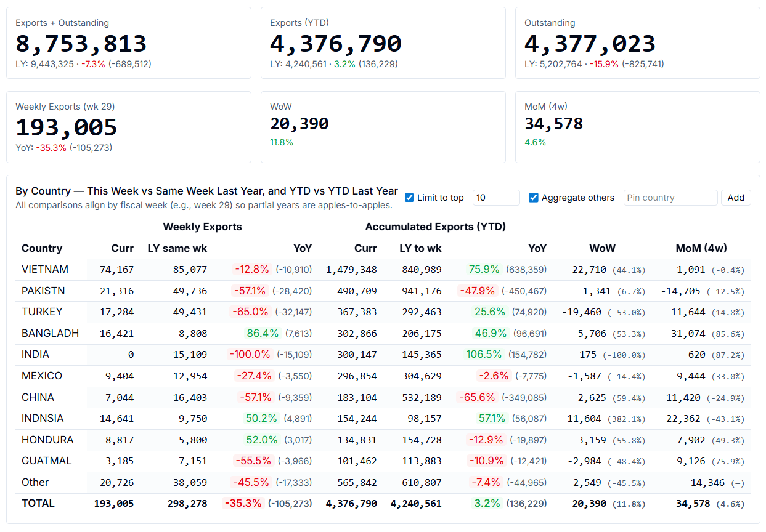Click the Exports + Outstanding value 8,753,813
Image resolution: width=766 pixels, height=532 pixels.
pos(81,44)
